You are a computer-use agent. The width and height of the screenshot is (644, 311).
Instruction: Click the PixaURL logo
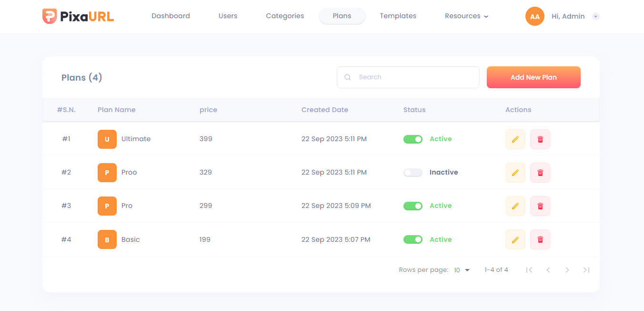[78, 16]
